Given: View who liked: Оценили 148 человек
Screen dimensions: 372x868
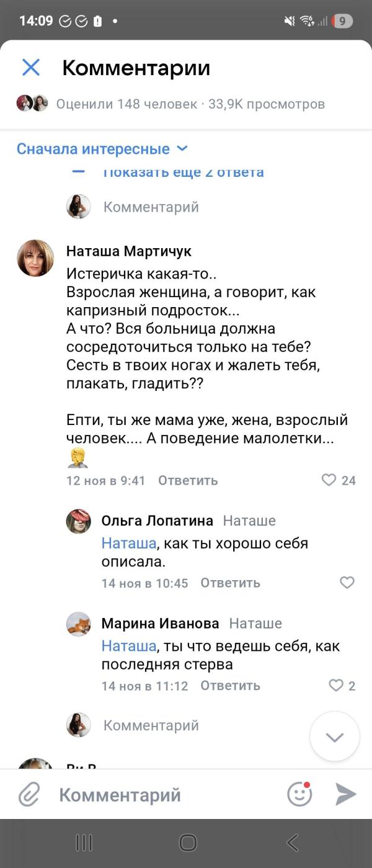Looking at the screenshot, I should (126, 104).
